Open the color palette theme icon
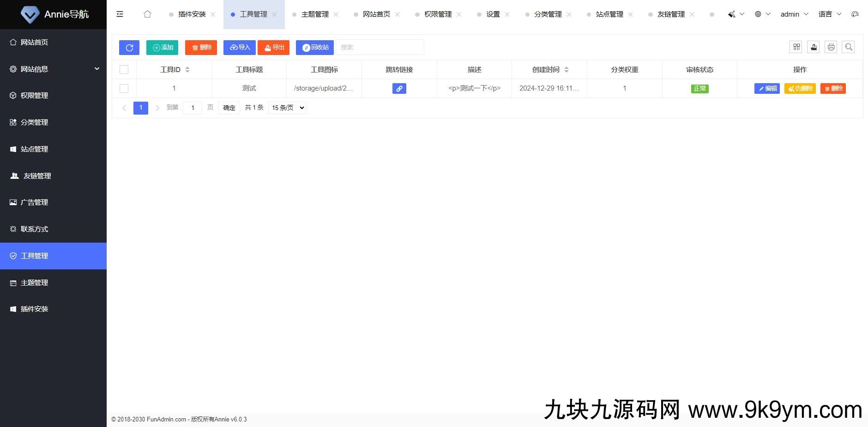The height and width of the screenshot is (427, 868). coord(855,14)
